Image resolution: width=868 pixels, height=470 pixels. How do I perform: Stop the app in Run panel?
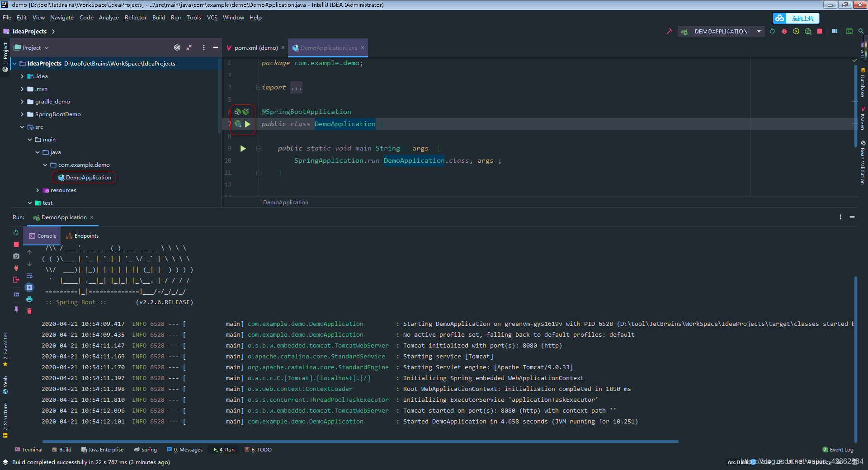click(16, 244)
